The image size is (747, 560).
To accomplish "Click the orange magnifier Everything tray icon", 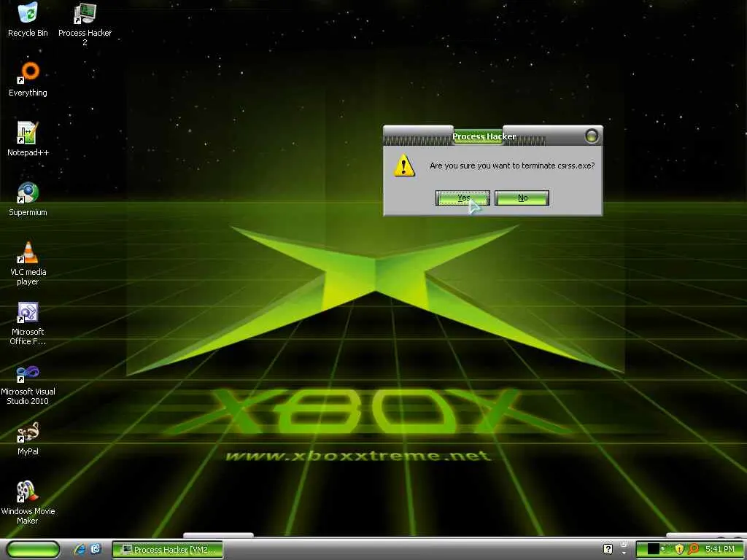I will (x=693, y=549).
